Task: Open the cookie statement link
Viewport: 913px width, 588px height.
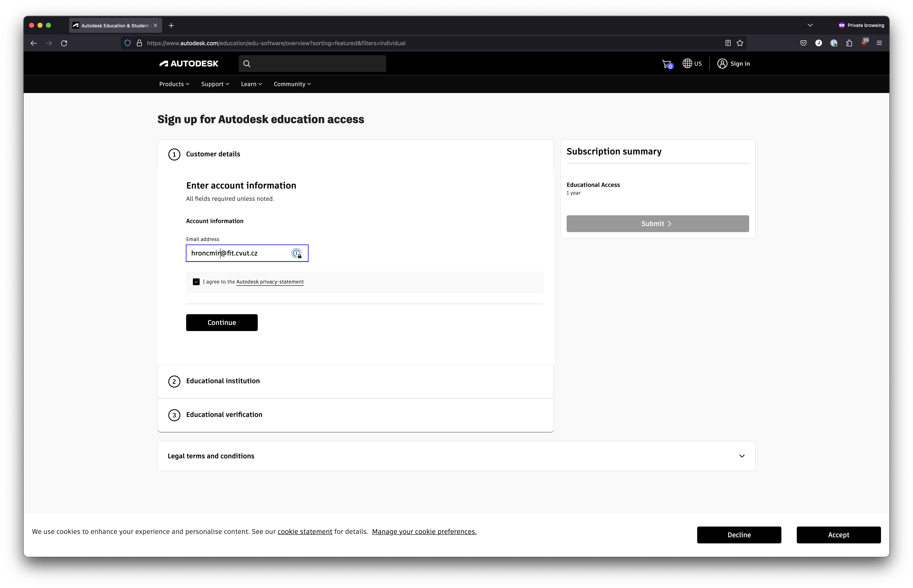Action: (x=305, y=531)
